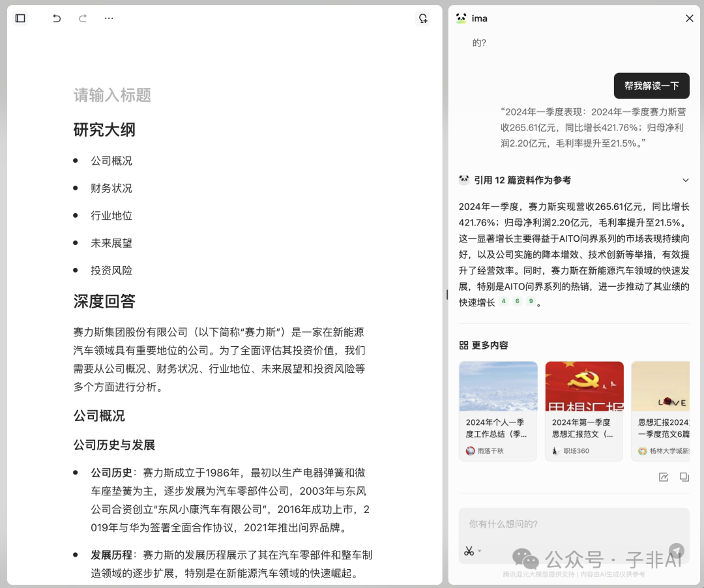The height and width of the screenshot is (588, 704).
Task: Copy the answer with the copy icon
Action: click(x=684, y=477)
